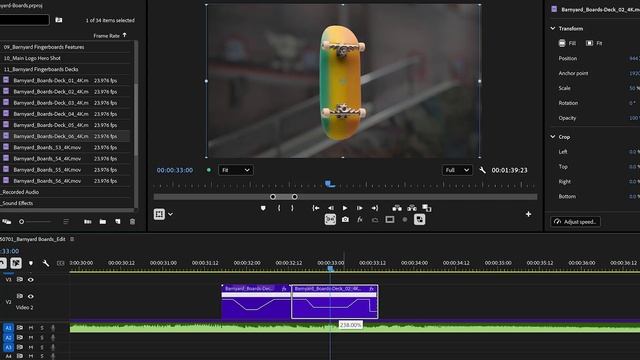Toggle Linked Selection in the timeline

(x=16, y=263)
